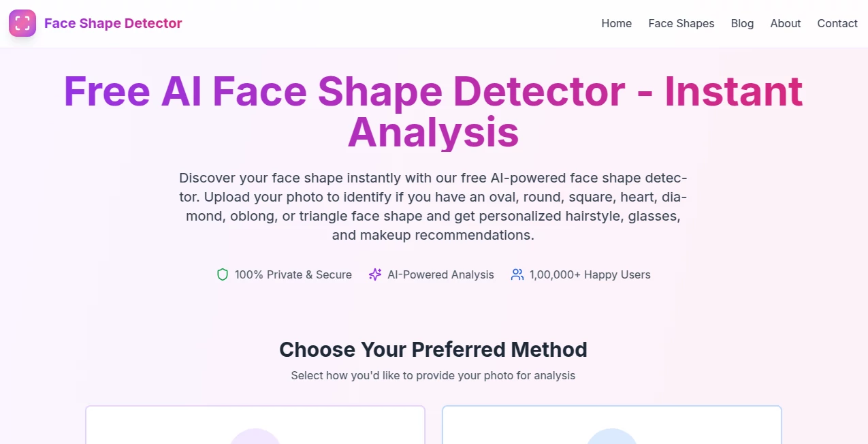Select the shield icon next to 100% Private
Viewport: 868px width, 444px height.
coord(223,274)
